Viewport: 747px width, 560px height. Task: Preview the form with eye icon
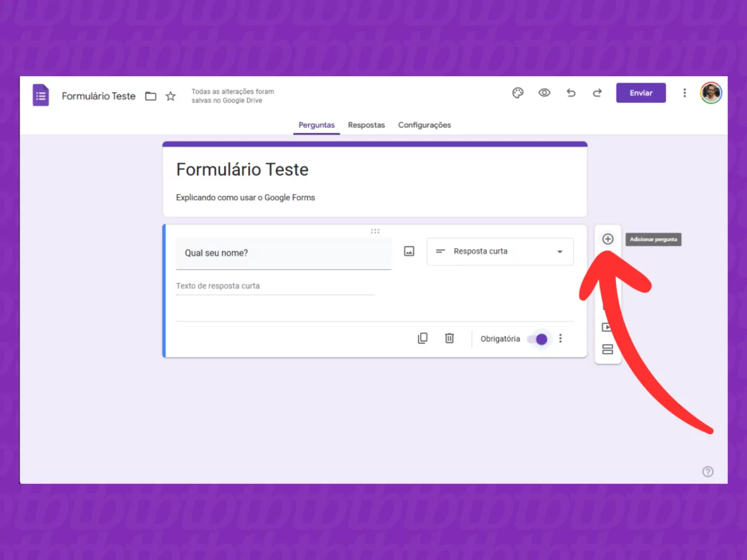click(544, 93)
